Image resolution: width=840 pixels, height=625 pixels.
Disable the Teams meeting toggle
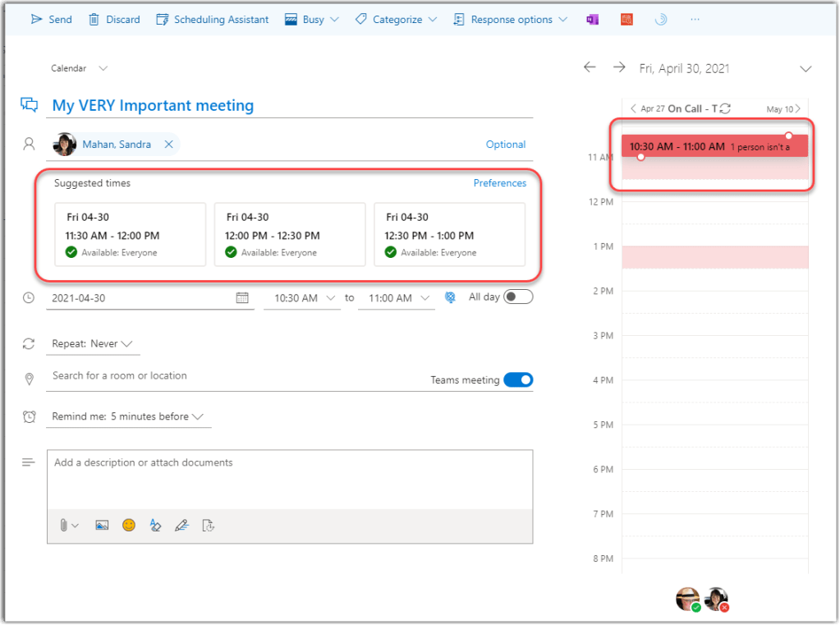(518, 379)
